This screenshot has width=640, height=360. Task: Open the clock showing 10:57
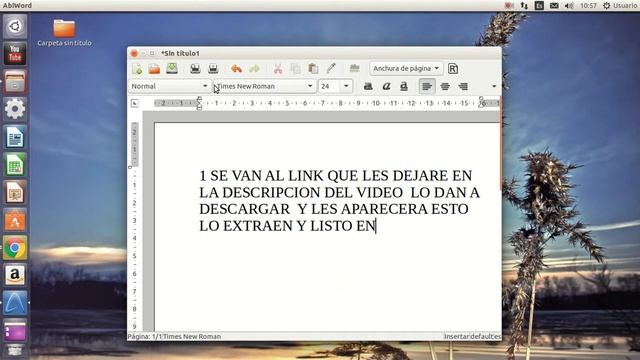[x=588, y=6]
